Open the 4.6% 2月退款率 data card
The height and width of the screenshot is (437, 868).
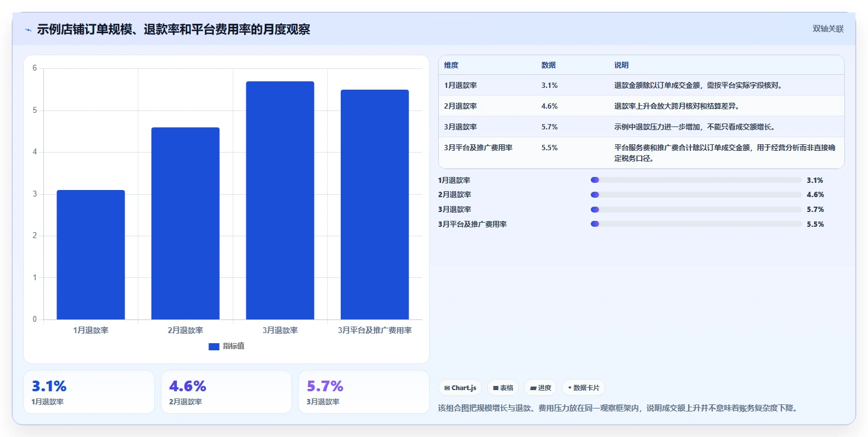tap(226, 392)
